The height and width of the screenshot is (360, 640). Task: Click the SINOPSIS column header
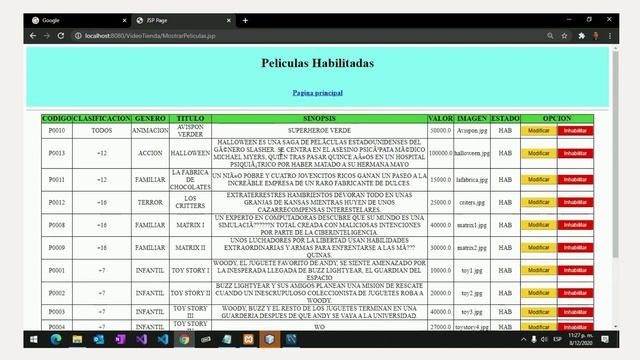319,118
